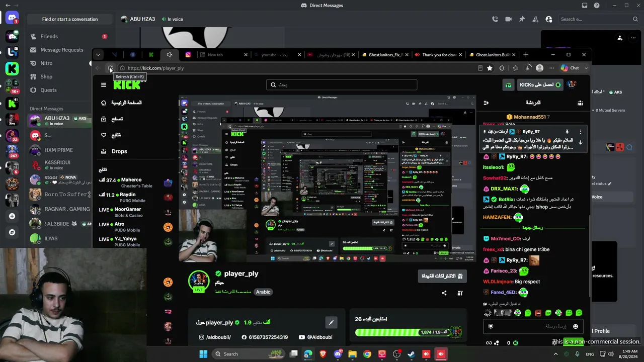The height and width of the screenshot is (362, 644).
Task: Open the Kick account avatar menu
Action: point(572,84)
